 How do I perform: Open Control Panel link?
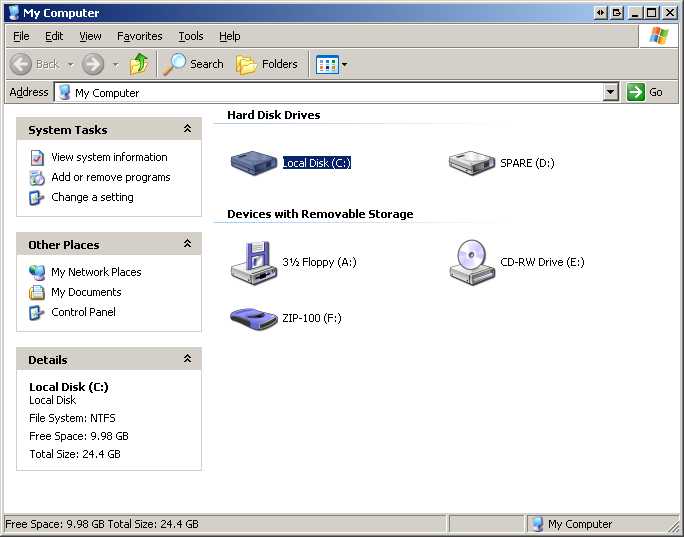pyautogui.click(x=83, y=312)
